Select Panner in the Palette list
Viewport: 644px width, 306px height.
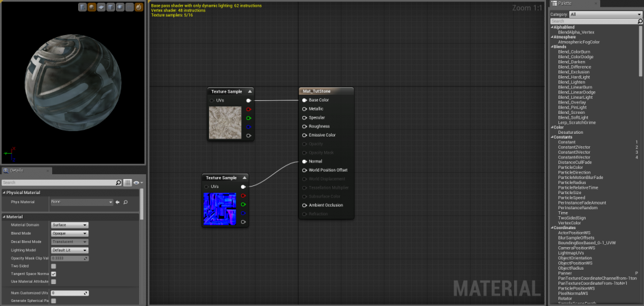click(565, 273)
